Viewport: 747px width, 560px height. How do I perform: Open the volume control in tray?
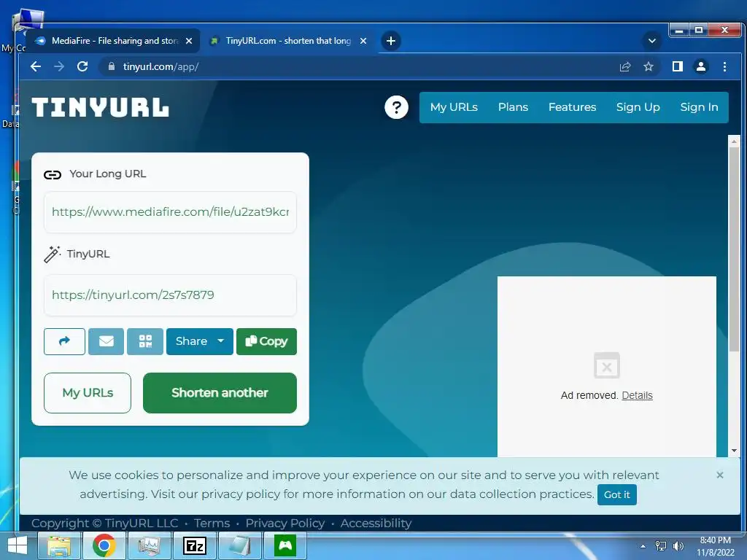678,546
